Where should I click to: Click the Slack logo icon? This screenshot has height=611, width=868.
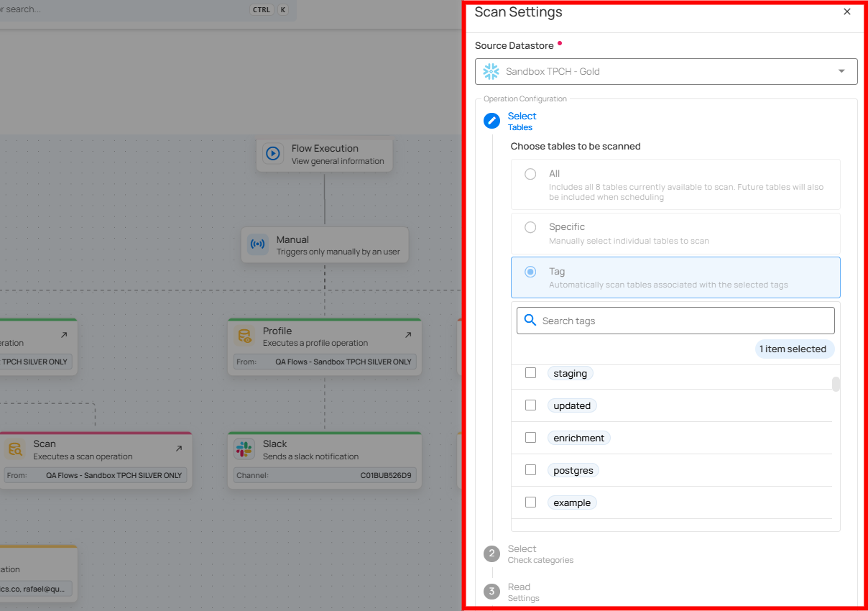(244, 449)
